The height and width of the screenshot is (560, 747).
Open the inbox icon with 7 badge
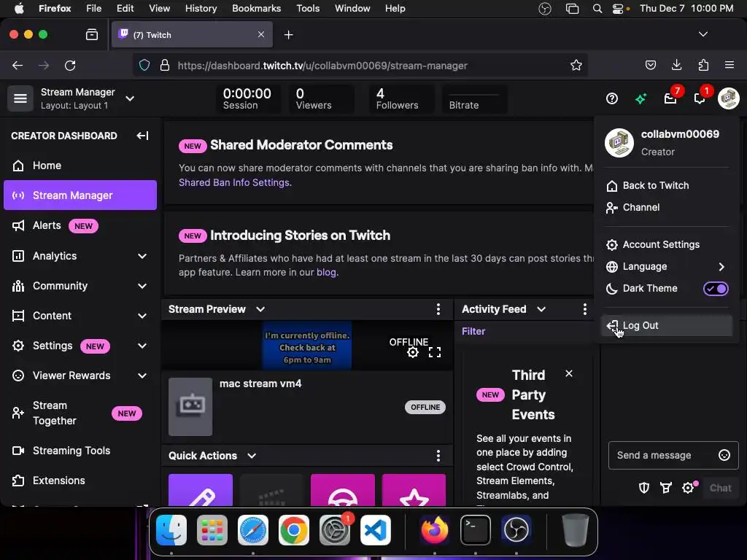[x=670, y=98]
